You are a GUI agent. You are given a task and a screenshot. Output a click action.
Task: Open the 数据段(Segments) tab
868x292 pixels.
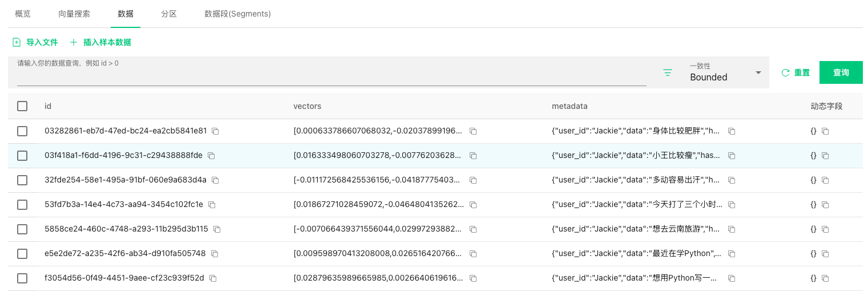(237, 14)
